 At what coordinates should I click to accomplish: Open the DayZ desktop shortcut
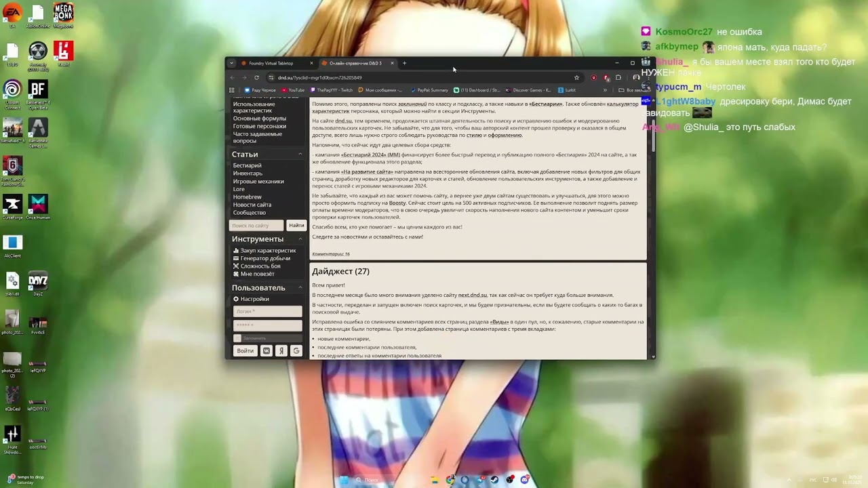click(x=38, y=284)
